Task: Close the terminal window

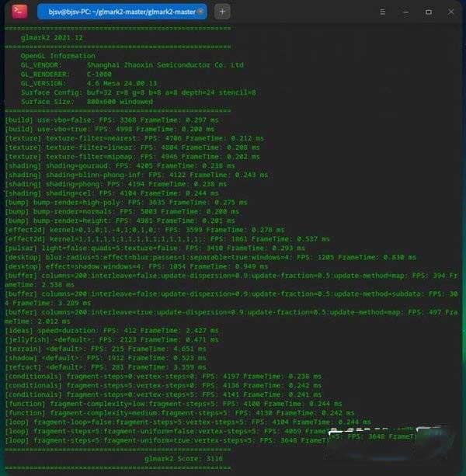Action: point(450,12)
